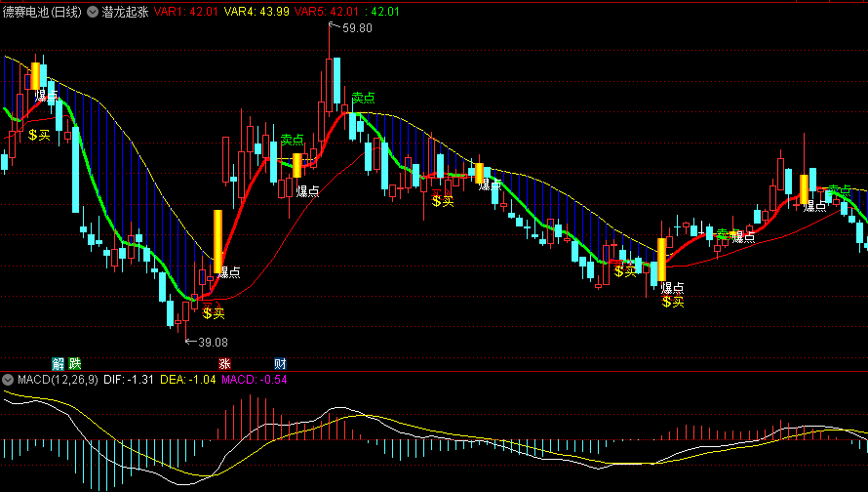Click the VAR1: 42.01 readout
Screen dimensions: 868x492
(186, 12)
